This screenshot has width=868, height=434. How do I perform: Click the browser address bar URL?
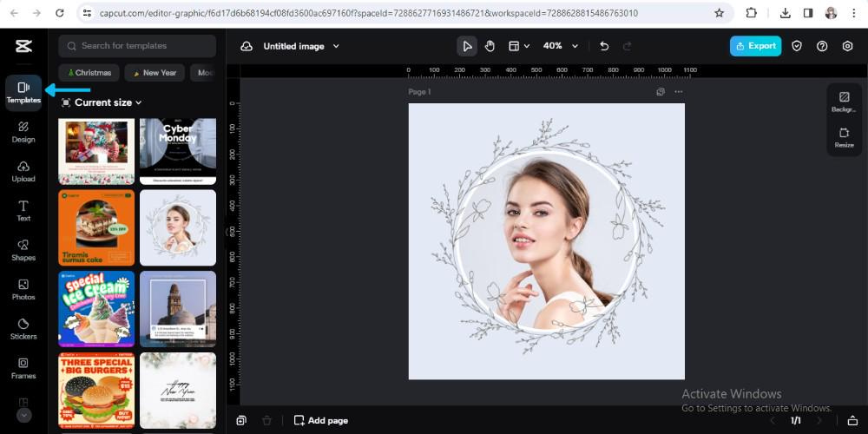[x=369, y=13]
